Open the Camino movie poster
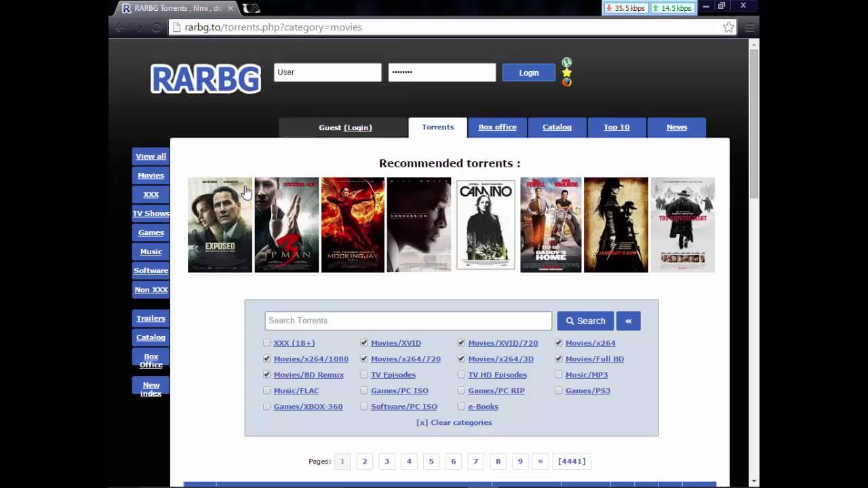Viewport: 868px width, 488px height. [486, 225]
